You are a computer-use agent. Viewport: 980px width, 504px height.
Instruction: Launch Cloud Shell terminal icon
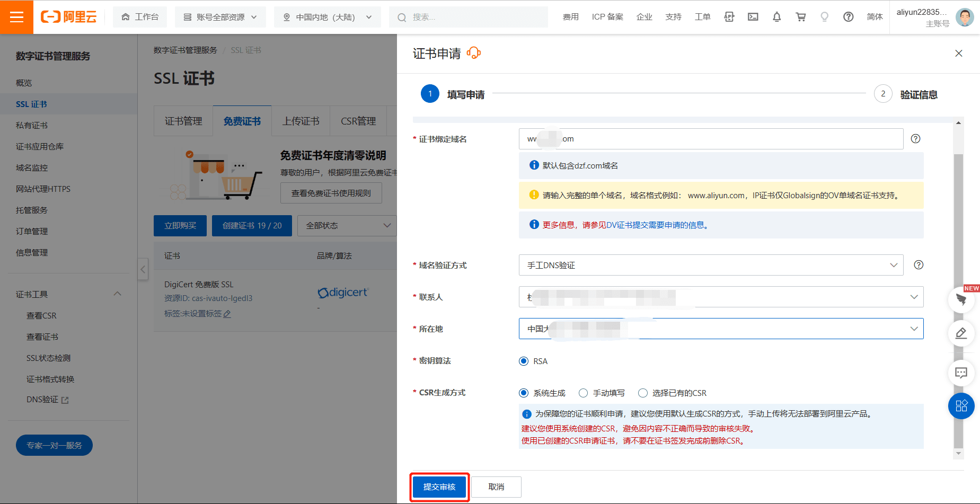point(753,17)
